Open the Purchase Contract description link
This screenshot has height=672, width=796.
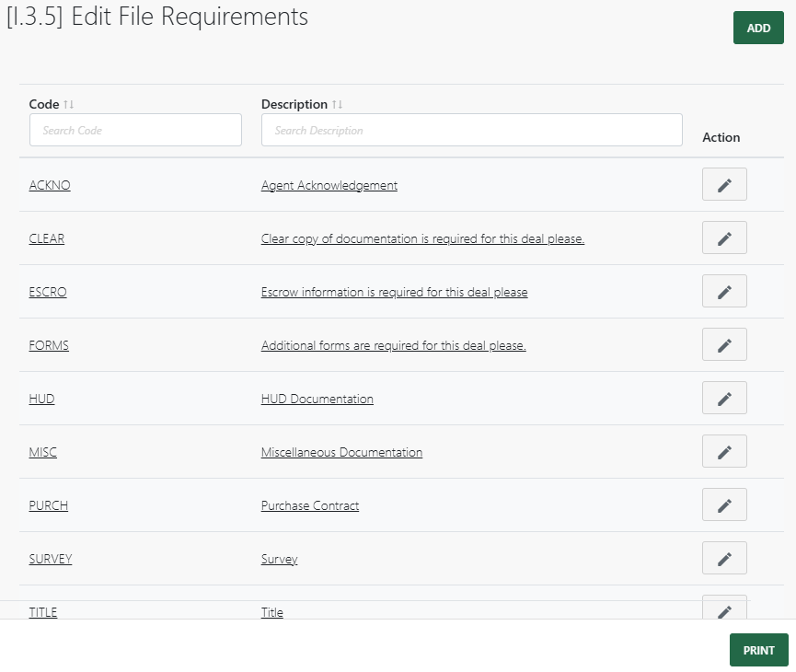(309, 505)
